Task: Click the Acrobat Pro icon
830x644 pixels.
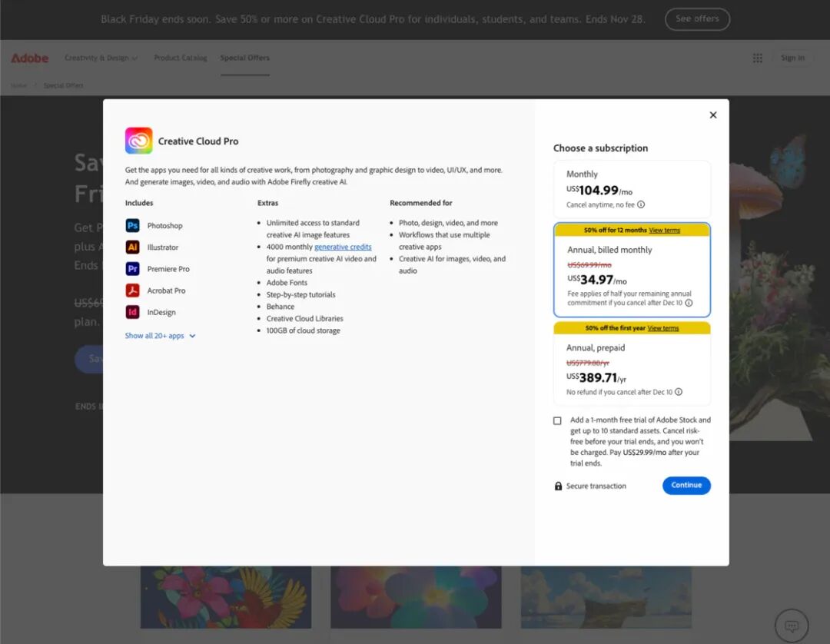Action: click(132, 290)
